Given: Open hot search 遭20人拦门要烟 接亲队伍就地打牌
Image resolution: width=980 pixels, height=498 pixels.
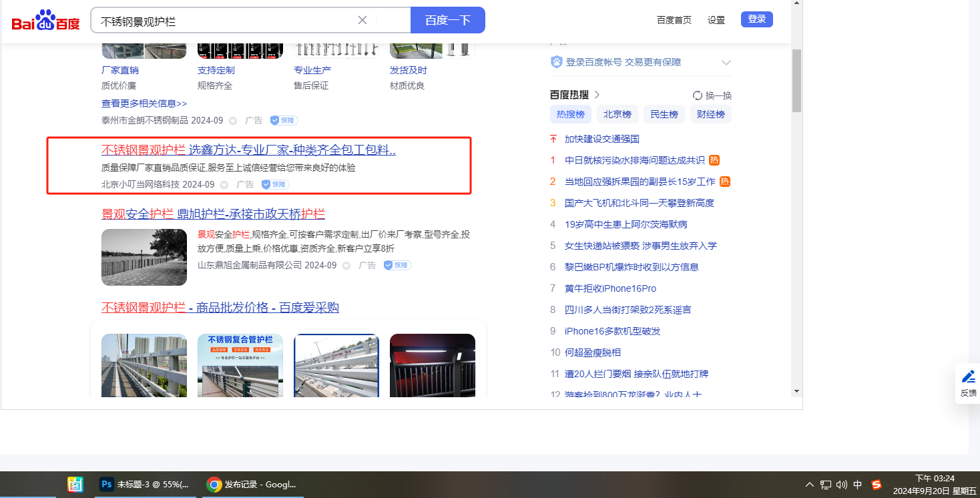Looking at the screenshot, I should tap(637, 374).
